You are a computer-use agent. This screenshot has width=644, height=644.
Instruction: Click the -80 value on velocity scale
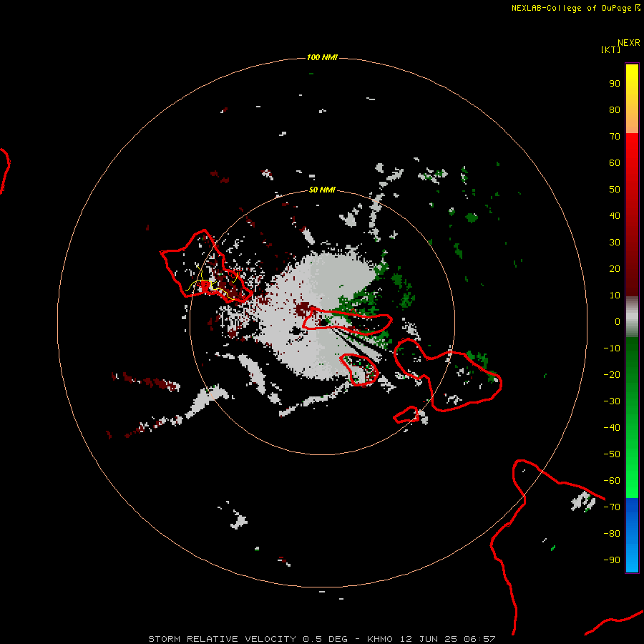click(612, 534)
